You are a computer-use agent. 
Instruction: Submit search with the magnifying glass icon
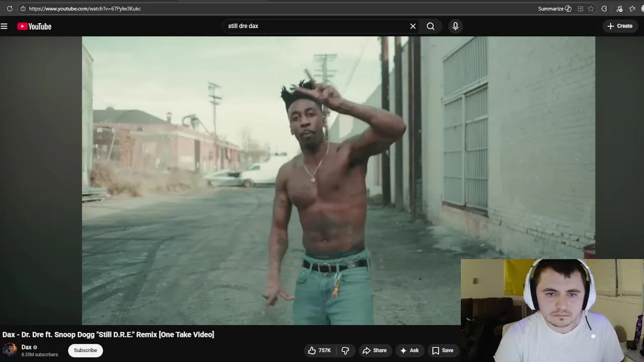(x=431, y=26)
